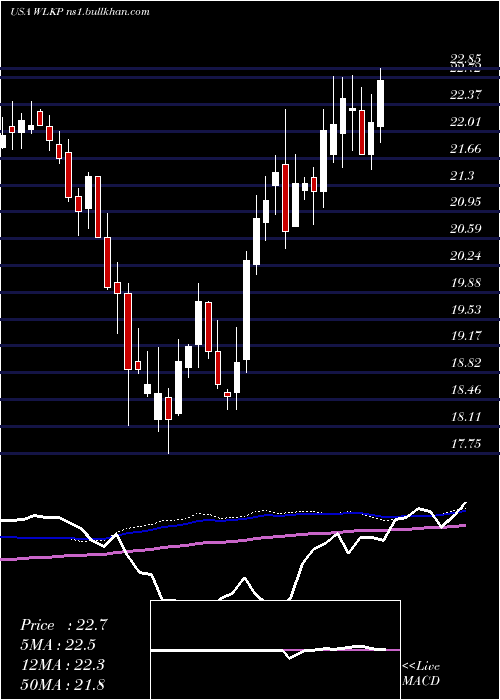
Task: Click inside the MACD indicator panel
Action: 275,650
